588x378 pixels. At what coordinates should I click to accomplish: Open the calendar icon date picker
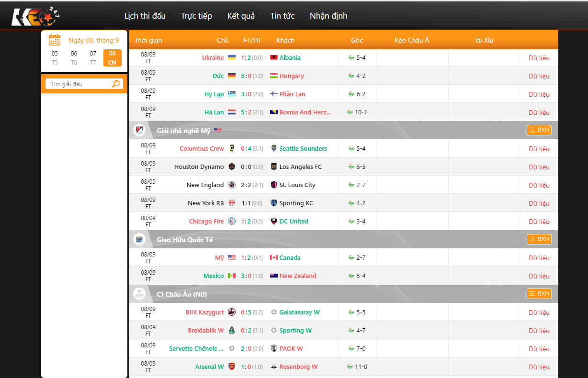[55, 40]
